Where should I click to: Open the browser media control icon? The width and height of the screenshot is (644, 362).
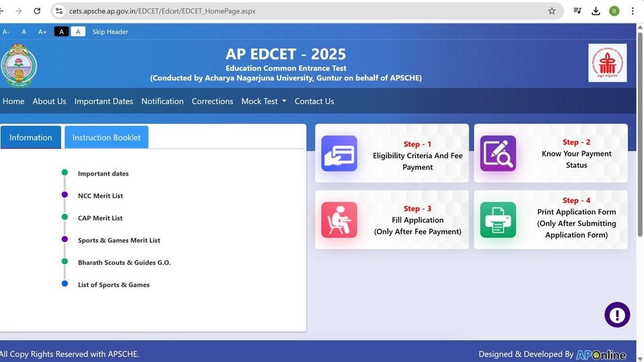pos(578,11)
